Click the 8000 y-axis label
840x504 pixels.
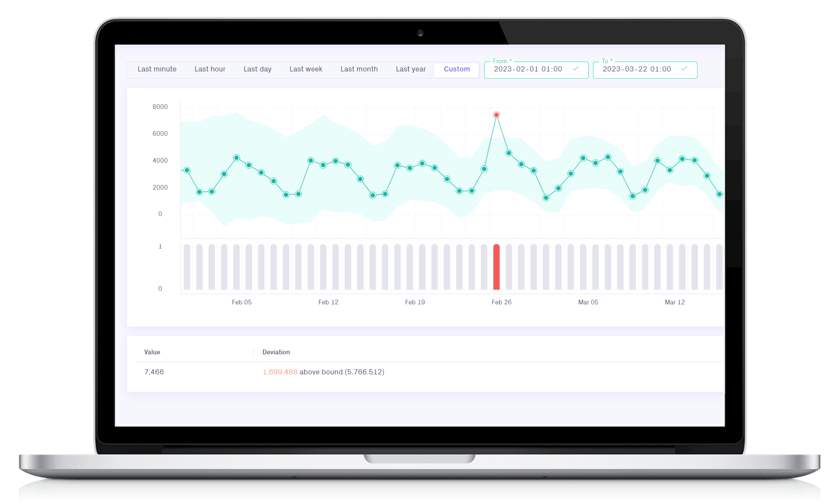click(x=160, y=107)
